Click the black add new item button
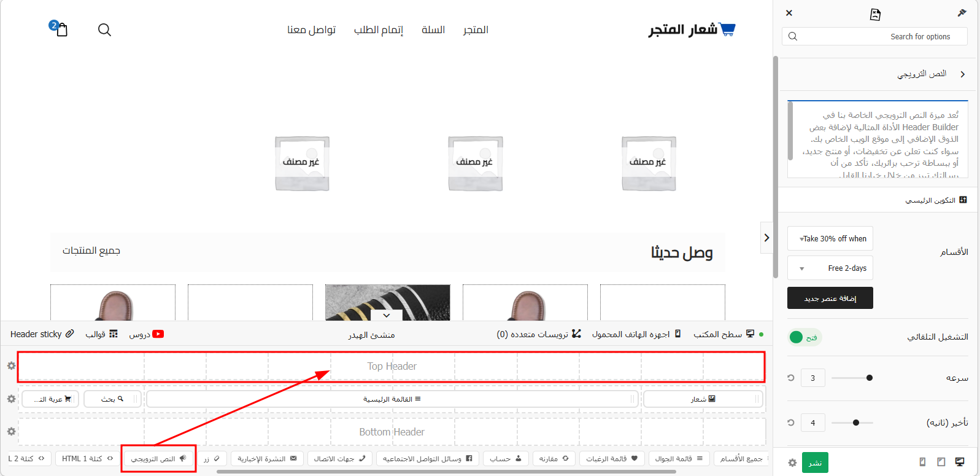The width and height of the screenshot is (980, 476). click(830, 298)
